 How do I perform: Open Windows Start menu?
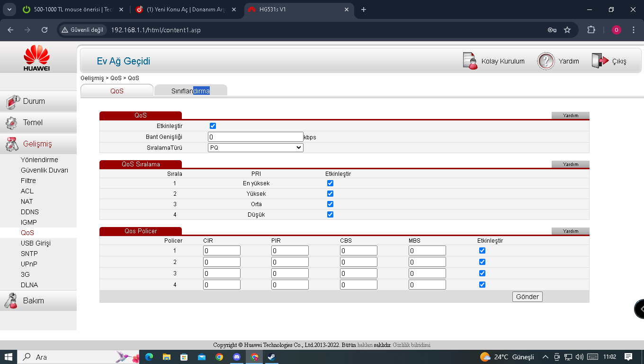9,357
